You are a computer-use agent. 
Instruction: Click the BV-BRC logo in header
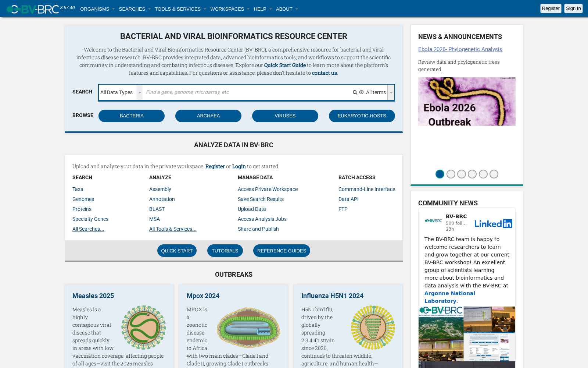(33, 9)
